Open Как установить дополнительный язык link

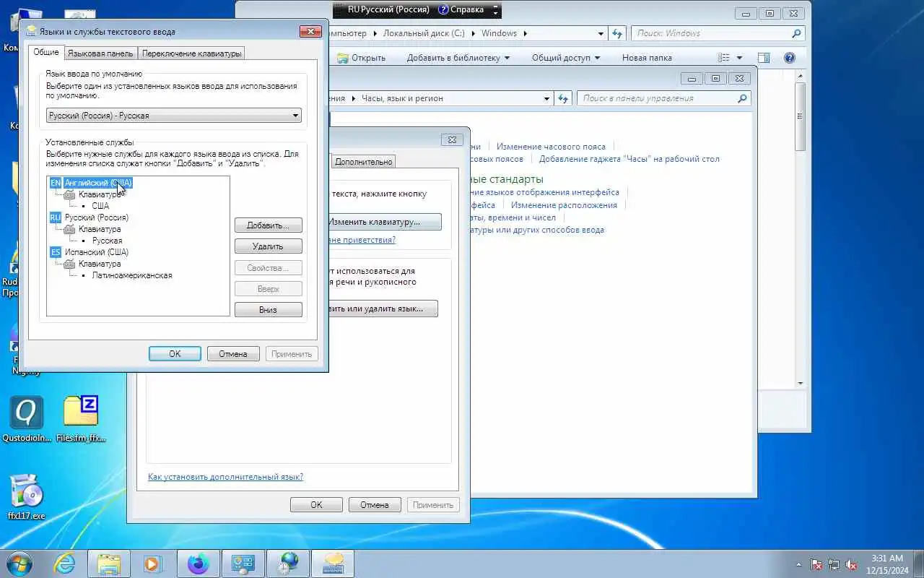coord(225,477)
